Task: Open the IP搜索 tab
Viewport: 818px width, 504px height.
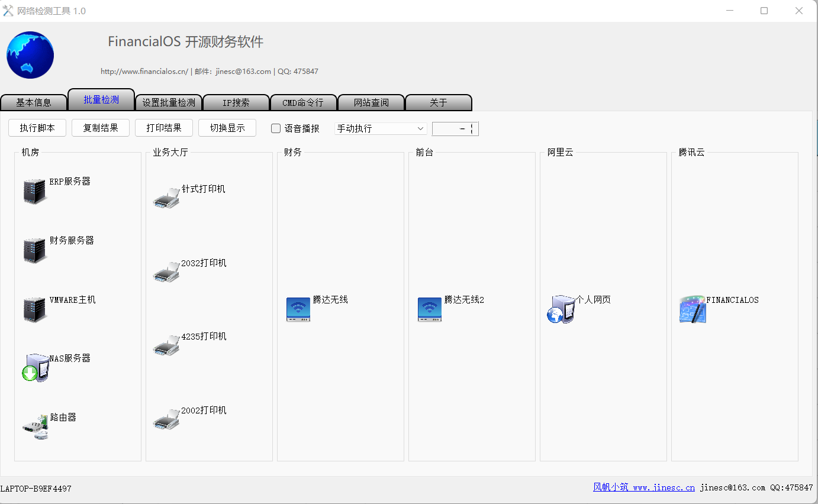Action: [236, 102]
